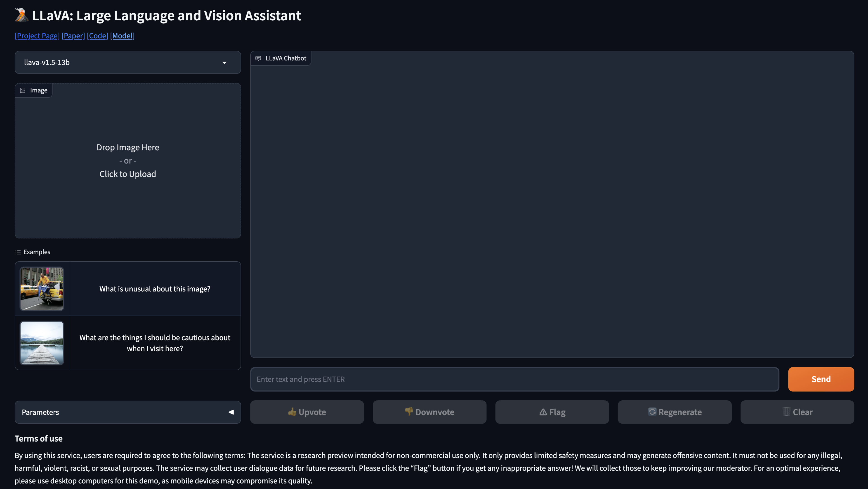Select the lake pier example thumbnail
This screenshot has height=489, width=868.
42,343
